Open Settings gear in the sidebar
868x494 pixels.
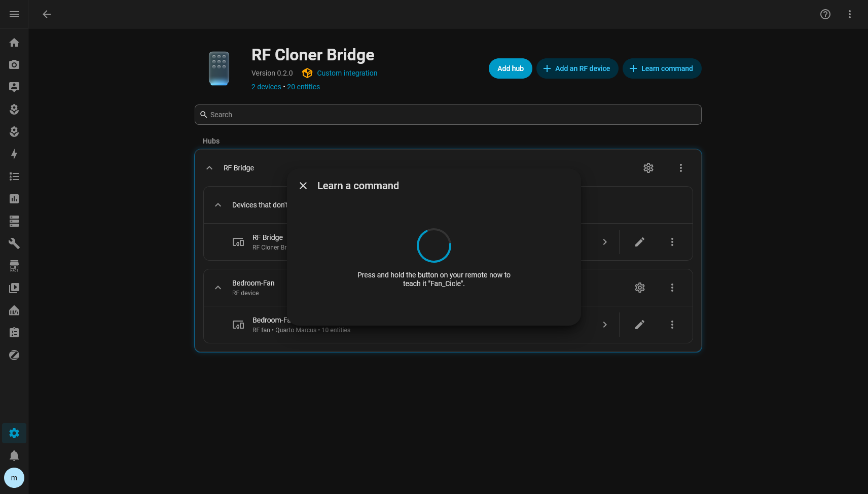[x=14, y=433]
